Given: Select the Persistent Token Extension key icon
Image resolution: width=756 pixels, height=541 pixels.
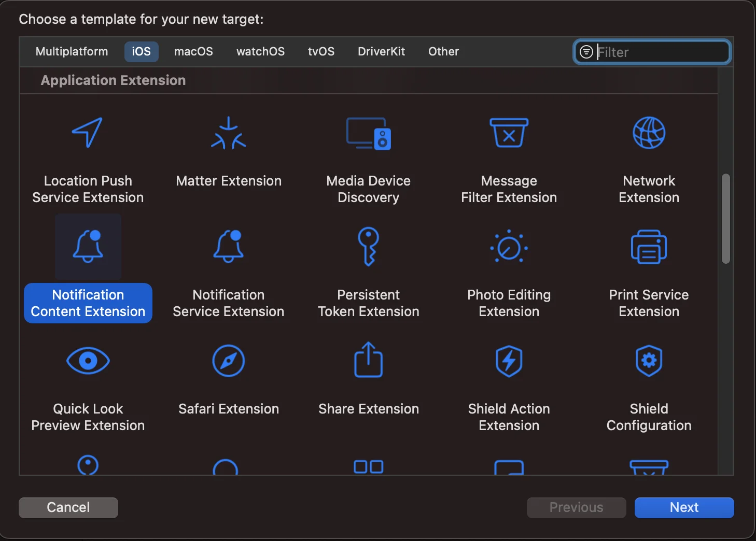Looking at the screenshot, I should pyautogui.click(x=368, y=247).
